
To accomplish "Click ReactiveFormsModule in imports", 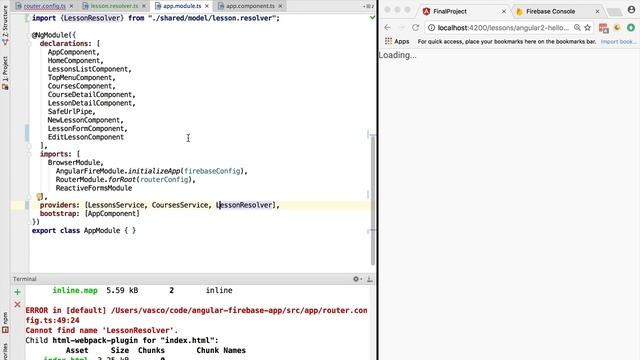I will pyautogui.click(x=94, y=188).
